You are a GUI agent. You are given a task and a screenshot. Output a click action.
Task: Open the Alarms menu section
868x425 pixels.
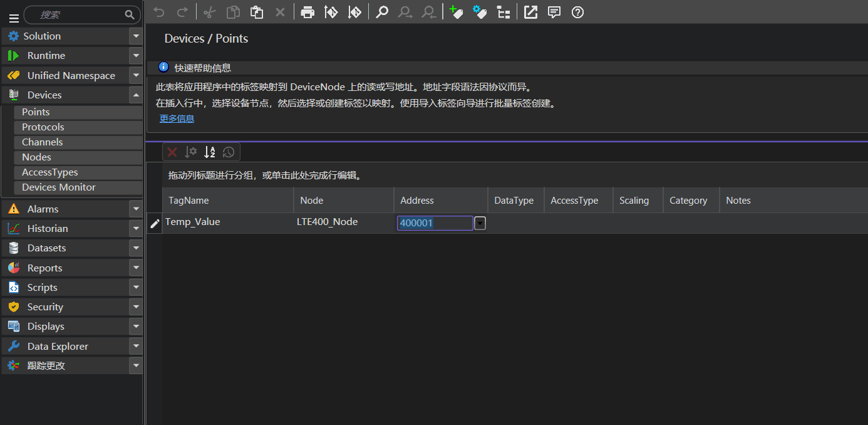(66, 209)
